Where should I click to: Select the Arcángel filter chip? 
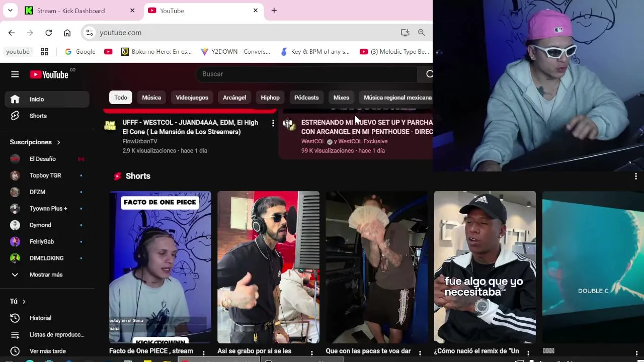tap(234, 98)
